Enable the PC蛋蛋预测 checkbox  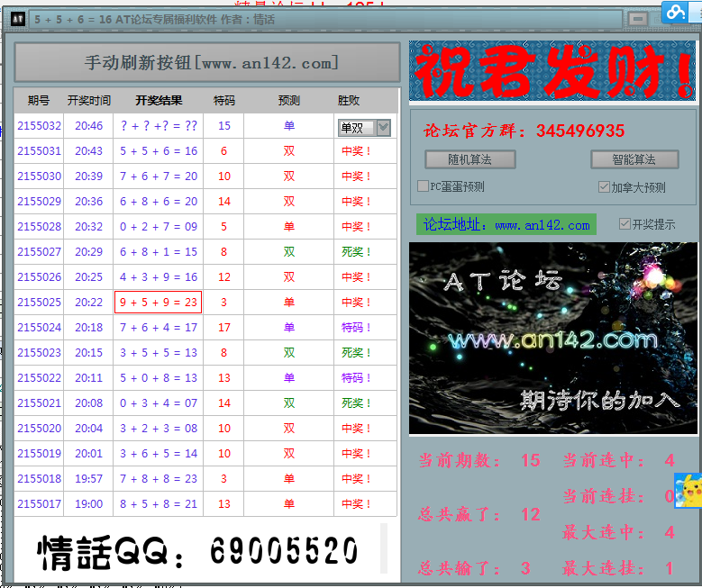coord(423,186)
